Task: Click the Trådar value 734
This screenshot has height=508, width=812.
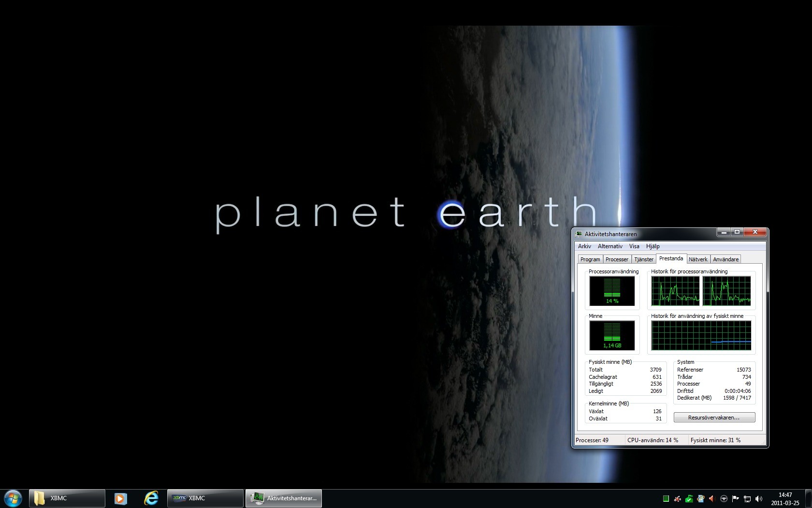Action: pos(747,377)
